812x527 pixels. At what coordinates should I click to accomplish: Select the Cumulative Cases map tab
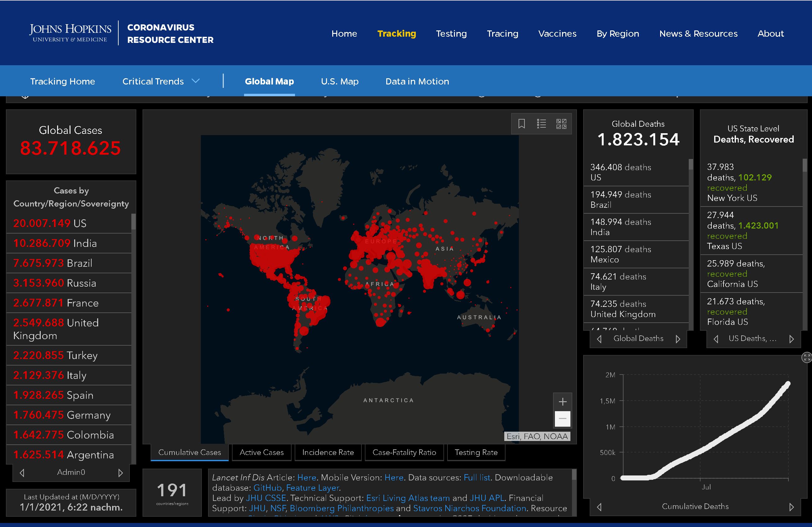point(190,452)
